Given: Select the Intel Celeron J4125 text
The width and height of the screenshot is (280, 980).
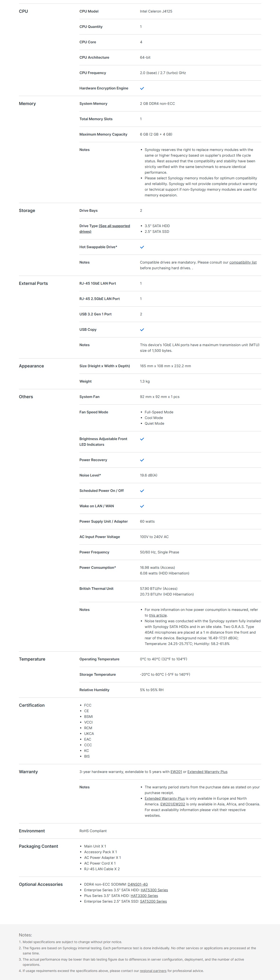Looking at the screenshot, I should coord(156,11).
